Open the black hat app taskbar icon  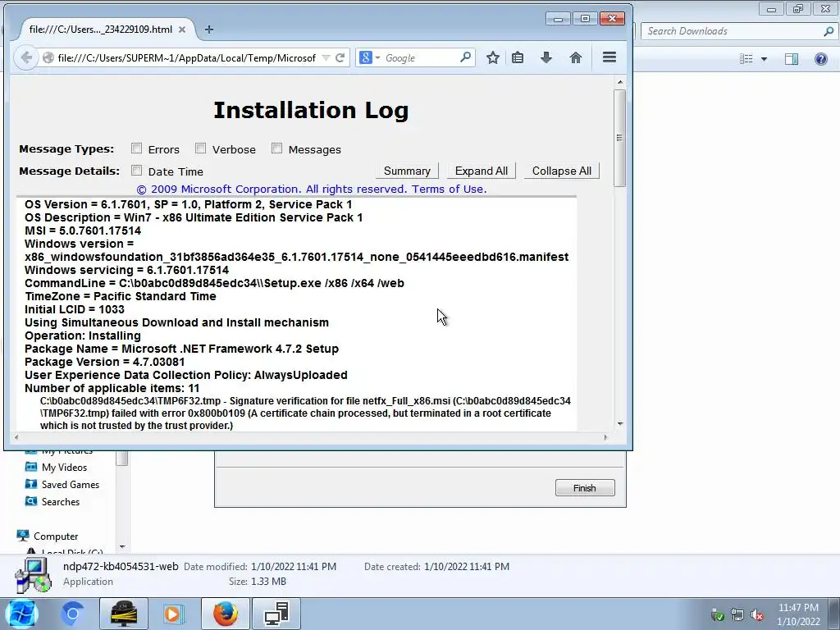click(124, 614)
